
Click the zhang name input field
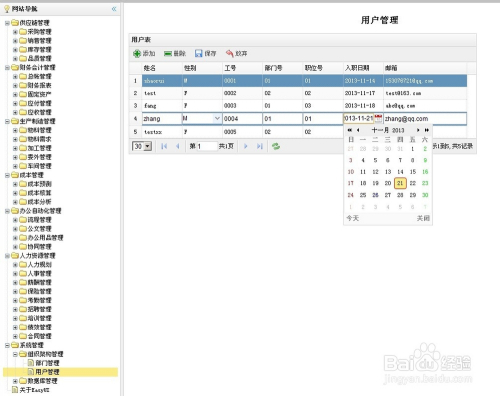162,119
